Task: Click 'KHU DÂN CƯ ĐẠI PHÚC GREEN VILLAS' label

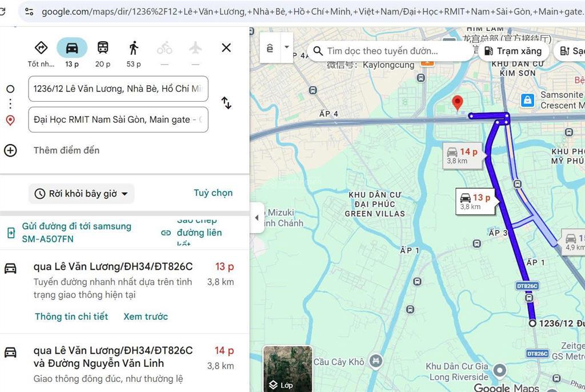Action: pos(375,204)
